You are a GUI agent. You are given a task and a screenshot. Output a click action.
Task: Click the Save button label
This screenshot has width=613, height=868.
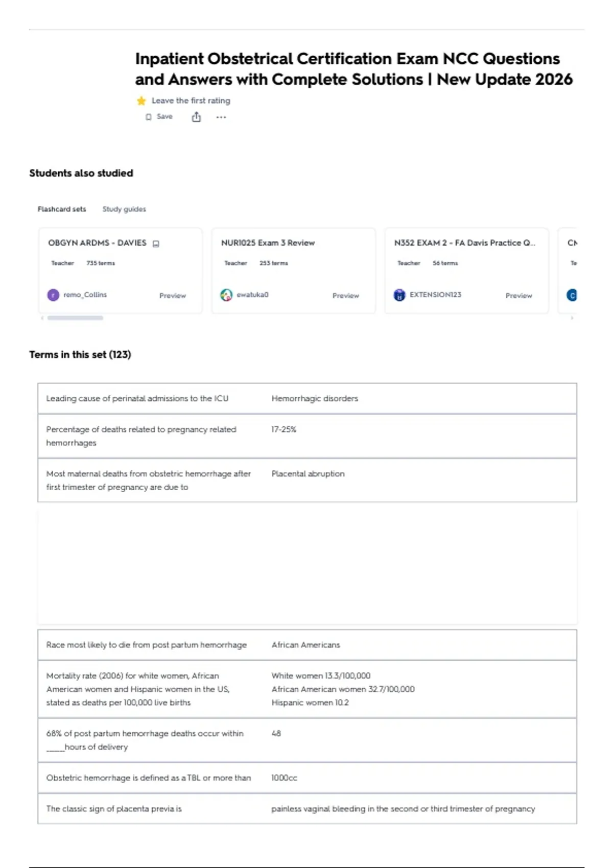tap(164, 117)
